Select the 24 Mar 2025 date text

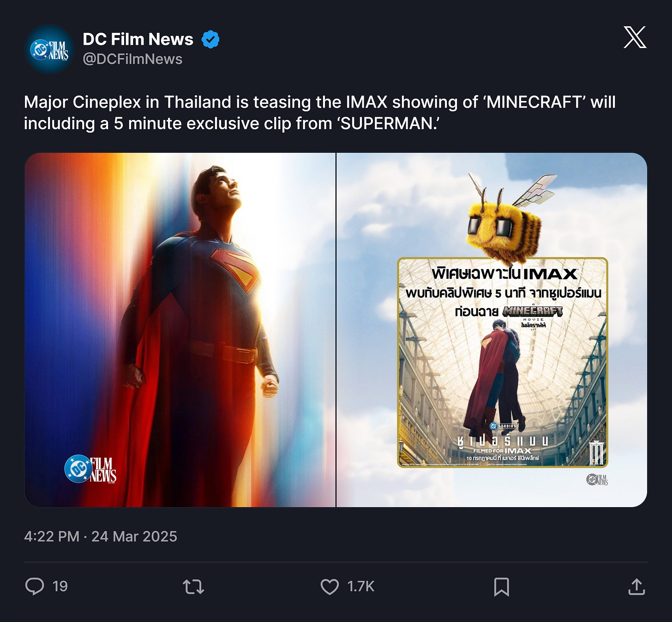tap(134, 536)
